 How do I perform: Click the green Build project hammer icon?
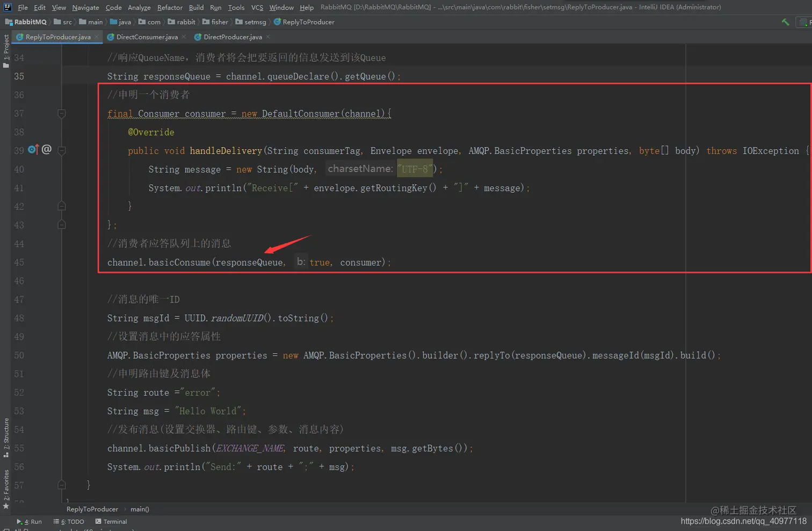click(x=785, y=22)
